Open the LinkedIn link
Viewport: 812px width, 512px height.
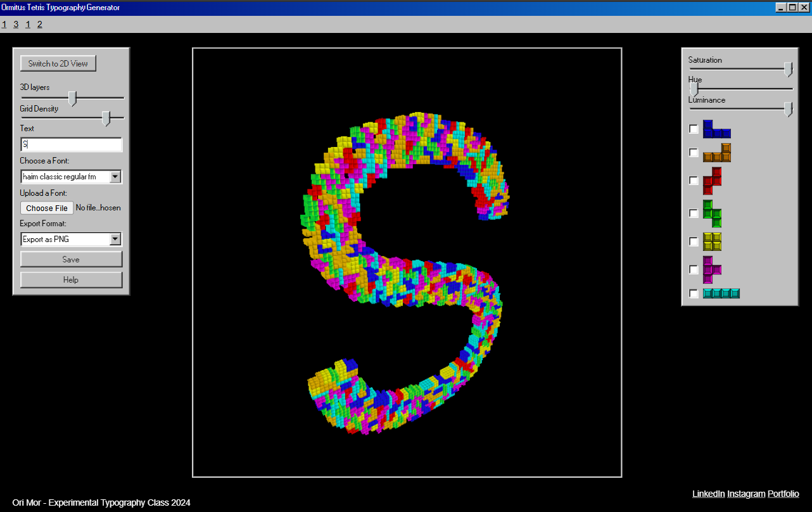click(x=709, y=494)
